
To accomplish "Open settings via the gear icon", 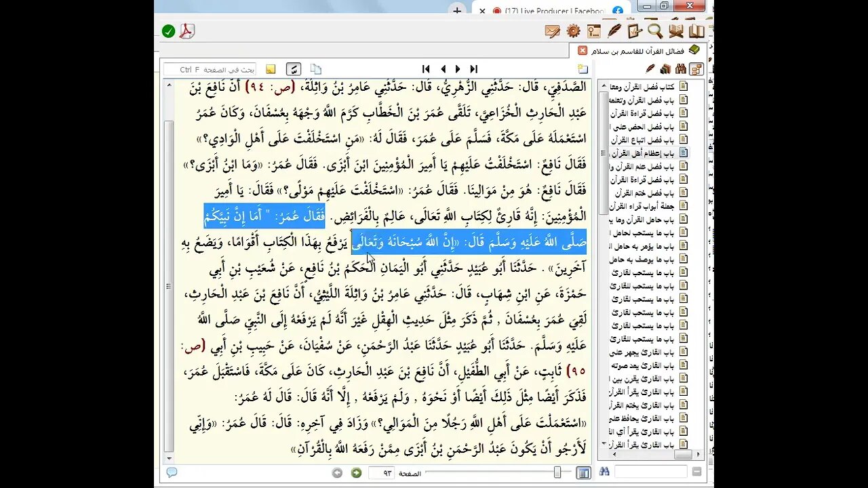I will [x=574, y=31].
